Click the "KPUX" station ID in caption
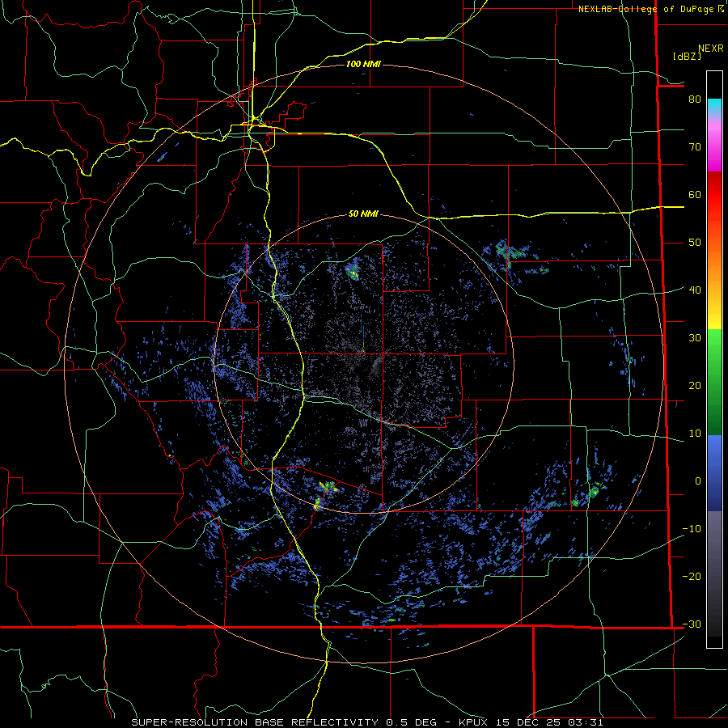 [473, 722]
